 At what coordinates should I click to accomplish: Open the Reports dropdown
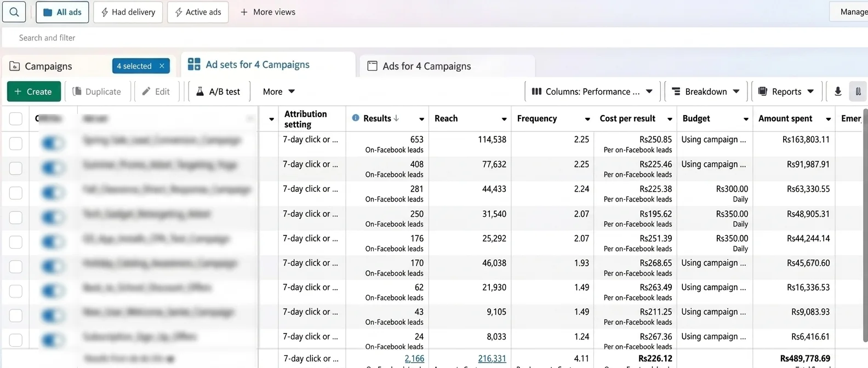click(x=786, y=91)
